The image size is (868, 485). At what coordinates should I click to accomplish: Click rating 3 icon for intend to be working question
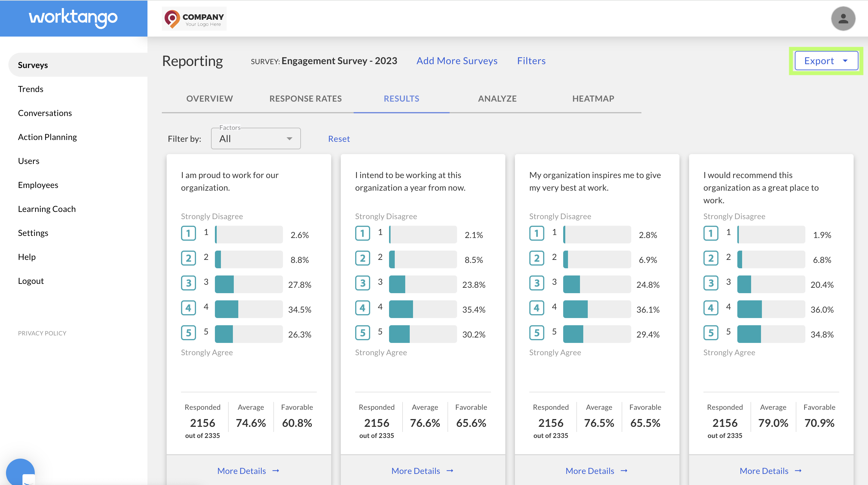click(363, 283)
